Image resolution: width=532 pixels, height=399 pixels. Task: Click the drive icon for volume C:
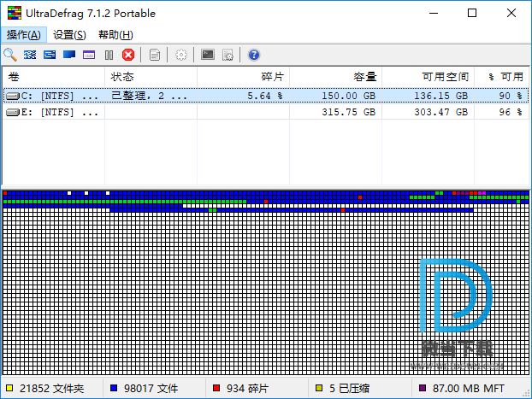[x=13, y=97]
